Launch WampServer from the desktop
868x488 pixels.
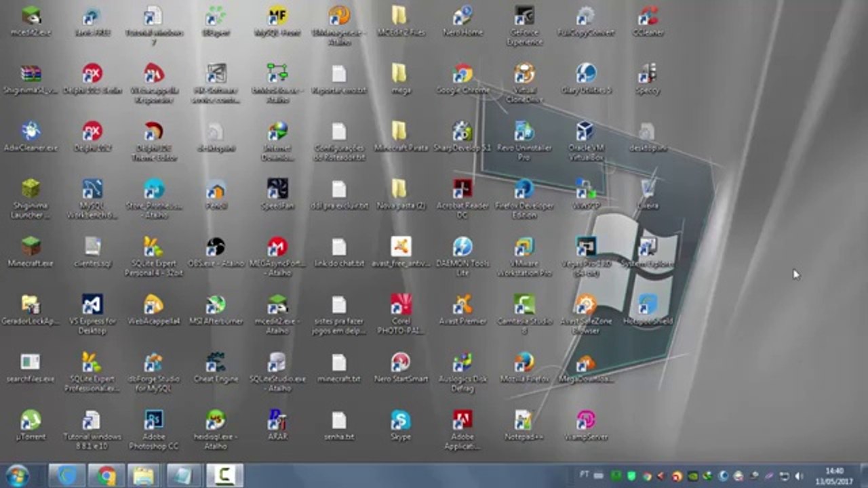[586, 426]
